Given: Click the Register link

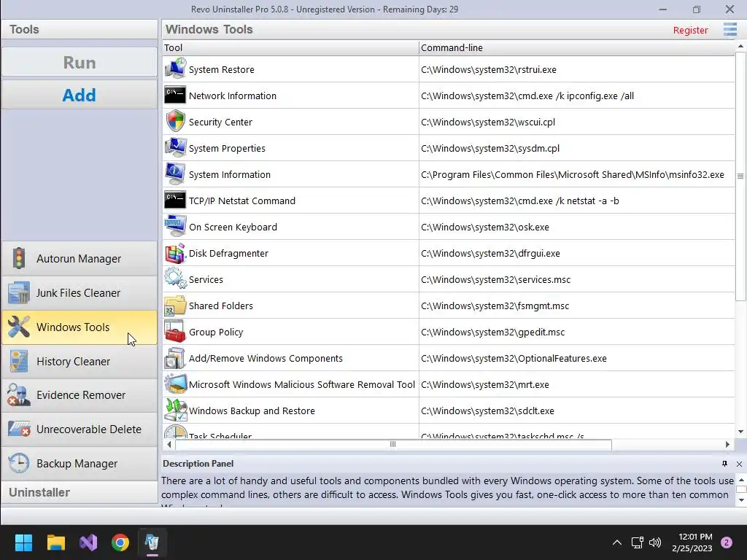Looking at the screenshot, I should click(690, 30).
